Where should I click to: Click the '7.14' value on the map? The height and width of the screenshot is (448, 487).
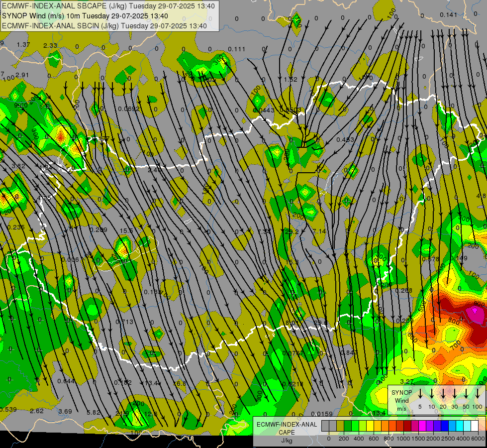click(319, 231)
